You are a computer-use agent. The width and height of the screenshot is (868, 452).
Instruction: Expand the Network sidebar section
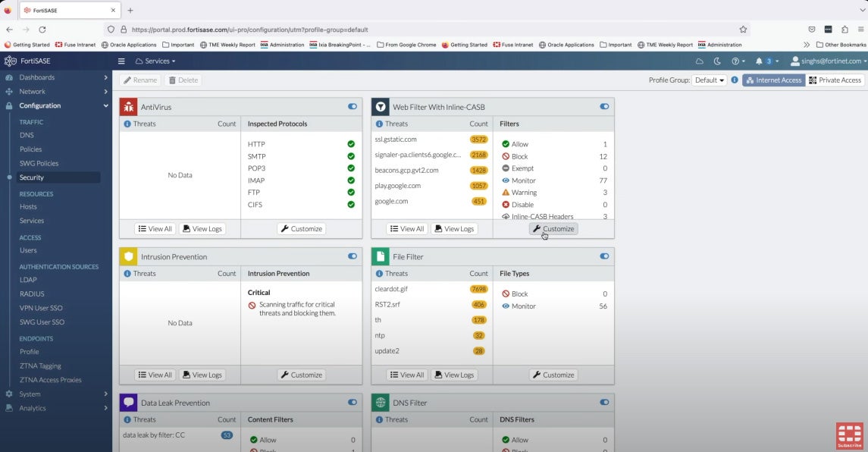[56, 92]
